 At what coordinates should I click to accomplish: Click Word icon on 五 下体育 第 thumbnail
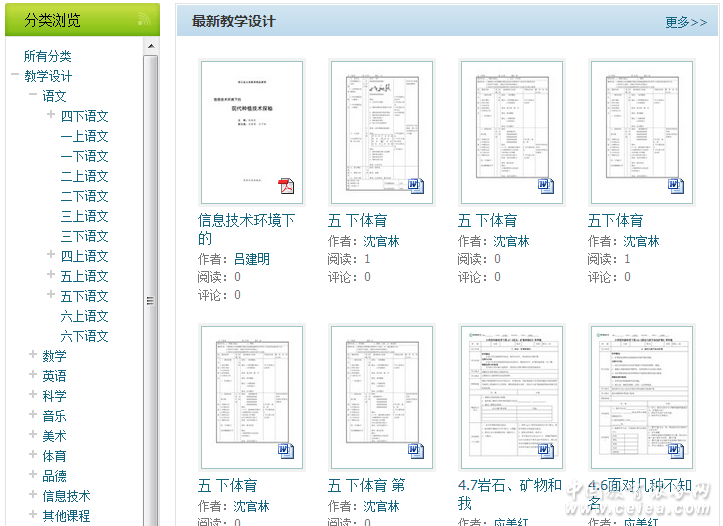pos(416,451)
